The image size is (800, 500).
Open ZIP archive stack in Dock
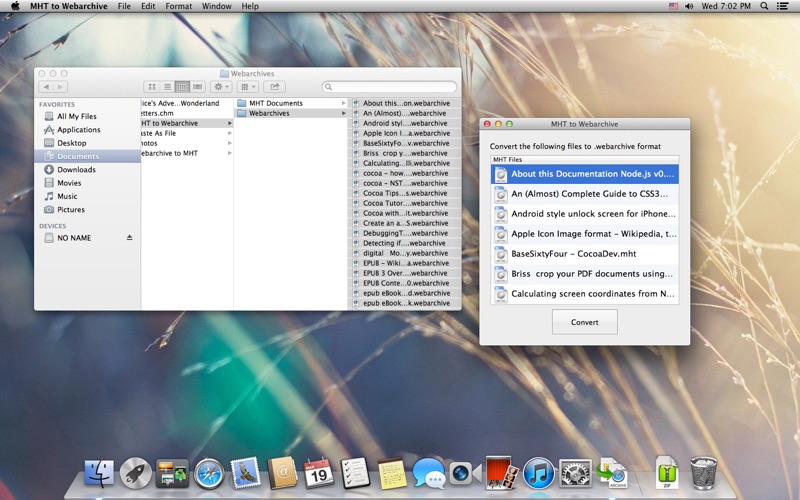667,473
